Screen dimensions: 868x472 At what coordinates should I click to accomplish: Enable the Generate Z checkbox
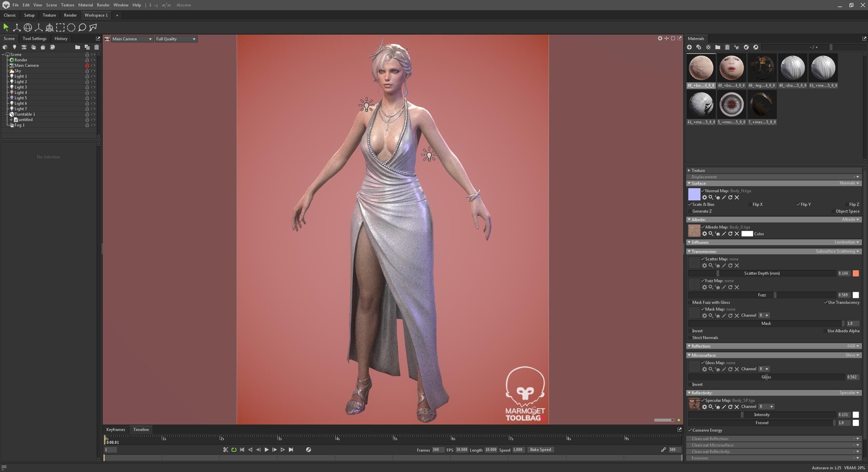(x=690, y=211)
